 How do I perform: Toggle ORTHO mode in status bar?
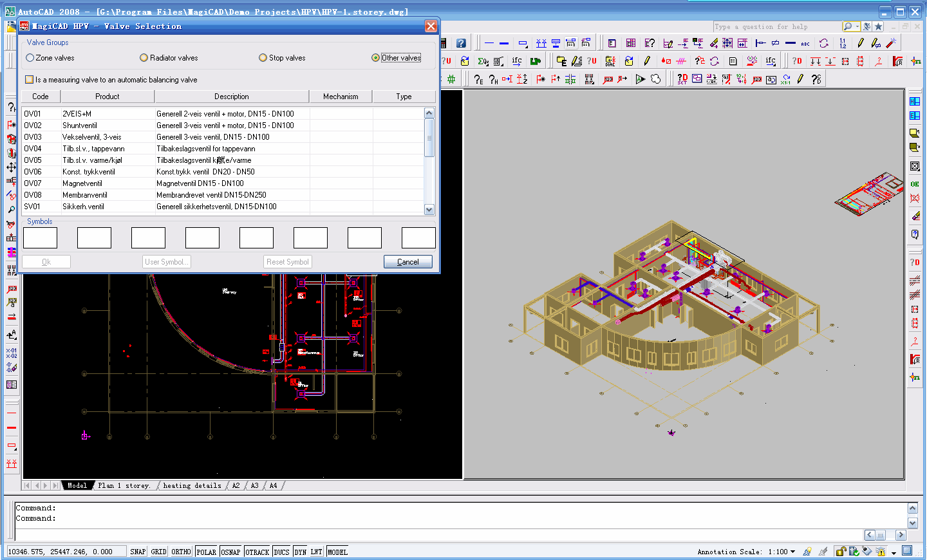(181, 552)
